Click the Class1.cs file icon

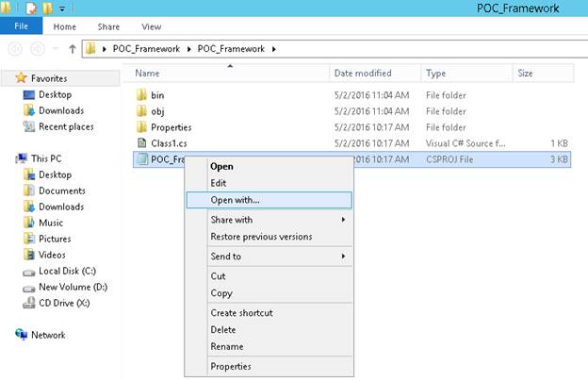point(142,143)
